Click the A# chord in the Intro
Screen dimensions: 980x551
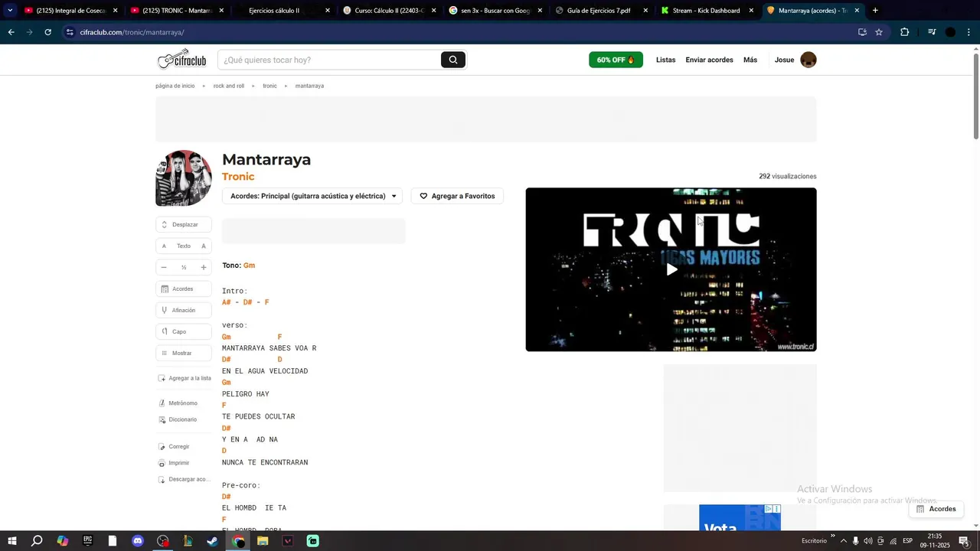[x=227, y=302]
